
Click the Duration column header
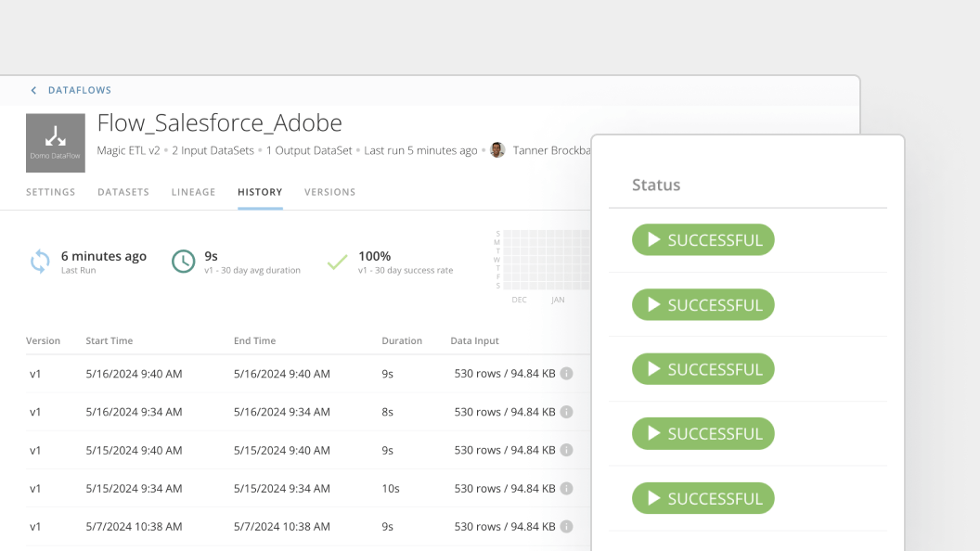[x=402, y=341]
